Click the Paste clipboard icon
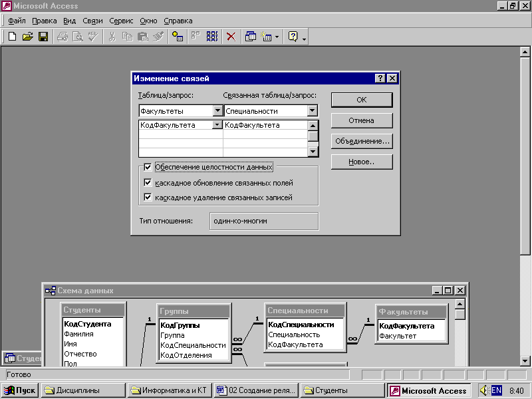The image size is (532, 399). [x=143, y=37]
